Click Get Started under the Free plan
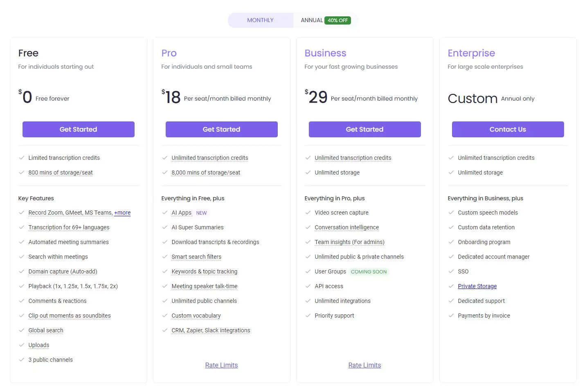This screenshot has height=392, width=587. pyautogui.click(x=78, y=129)
